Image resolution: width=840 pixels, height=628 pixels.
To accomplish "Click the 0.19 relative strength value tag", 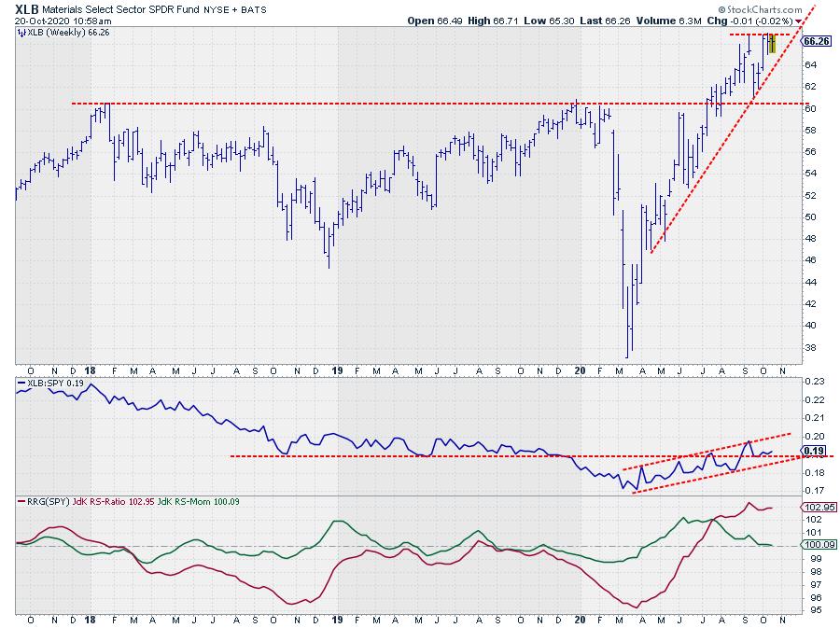I will pyautogui.click(x=813, y=451).
